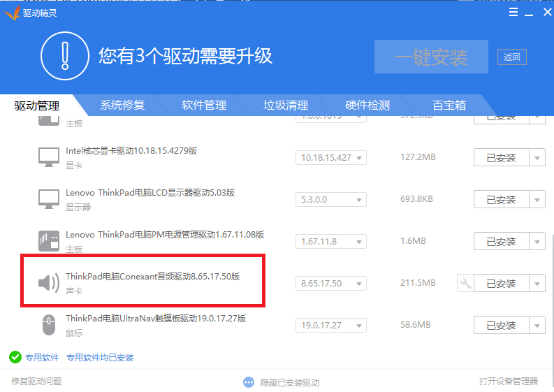Click 已安装 button for LCD显示器驱动
Screen dimensions: 554x392
(502, 199)
